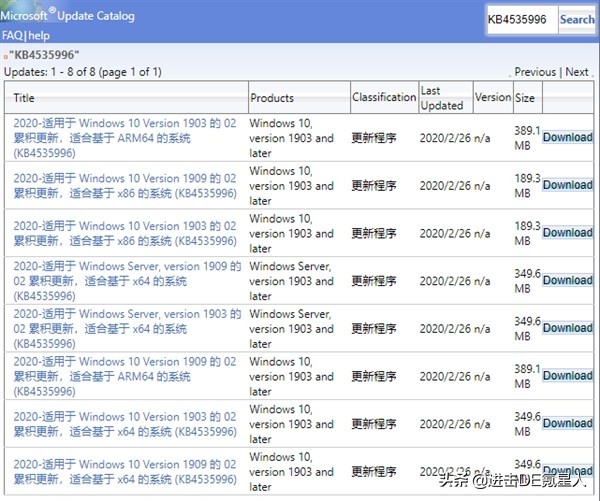This screenshot has width=600, height=501.
Task: Select the 2020/2/26 date in the 1903 ARM64 row
Action: pyautogui.click(x=445, y=138)
